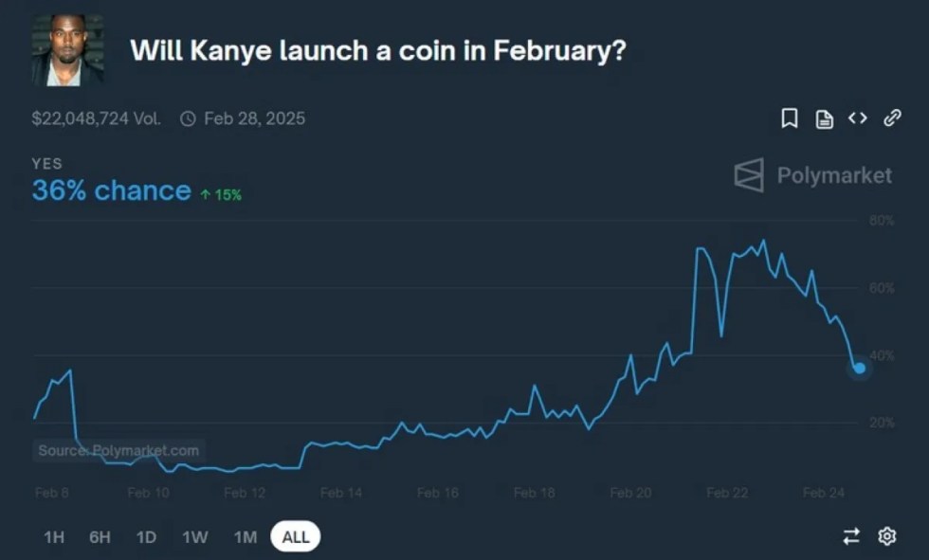This screenshot has height=560, width=929.
Task: Click the 36% chance value
Action: pyautogui.click(x=111, y=190)
